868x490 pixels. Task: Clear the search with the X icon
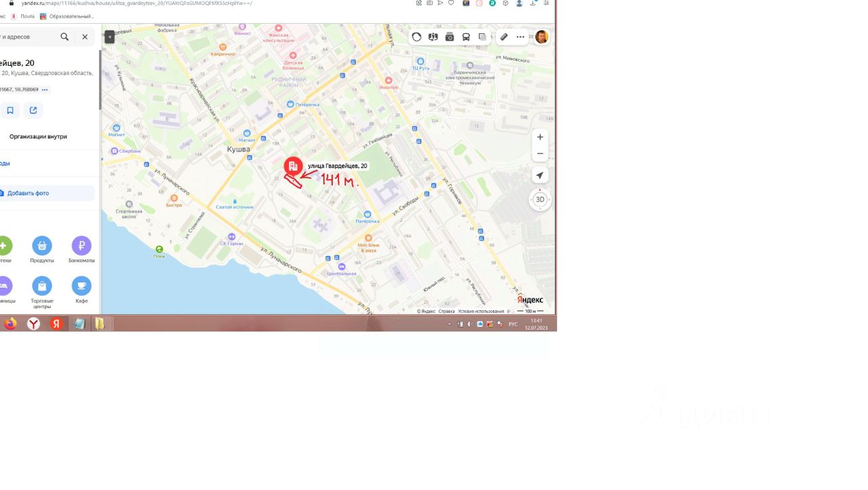click(x=85, y=37)
